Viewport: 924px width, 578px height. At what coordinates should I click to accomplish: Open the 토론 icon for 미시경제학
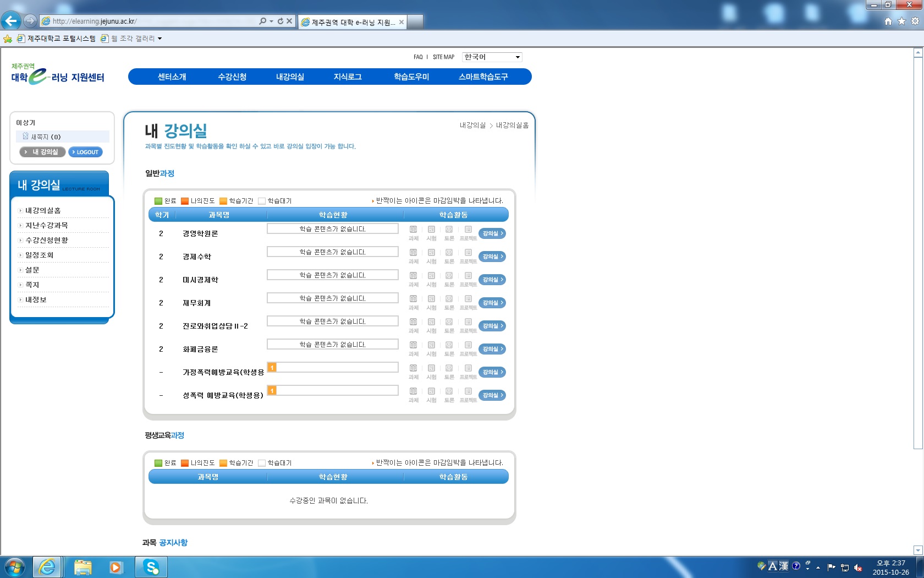(449, 276)
